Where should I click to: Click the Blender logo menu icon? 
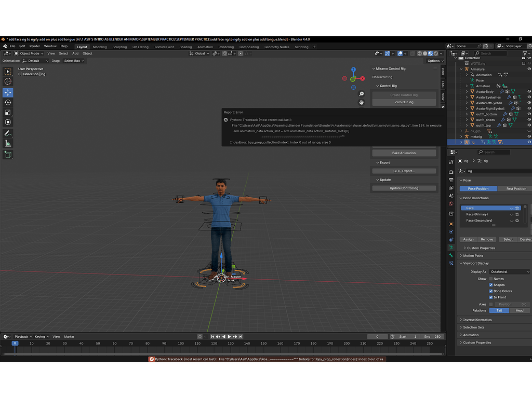click(5, 46)
